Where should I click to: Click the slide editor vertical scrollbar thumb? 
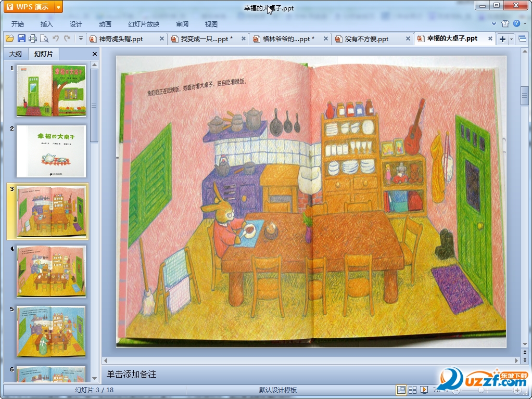click(525, 96)
